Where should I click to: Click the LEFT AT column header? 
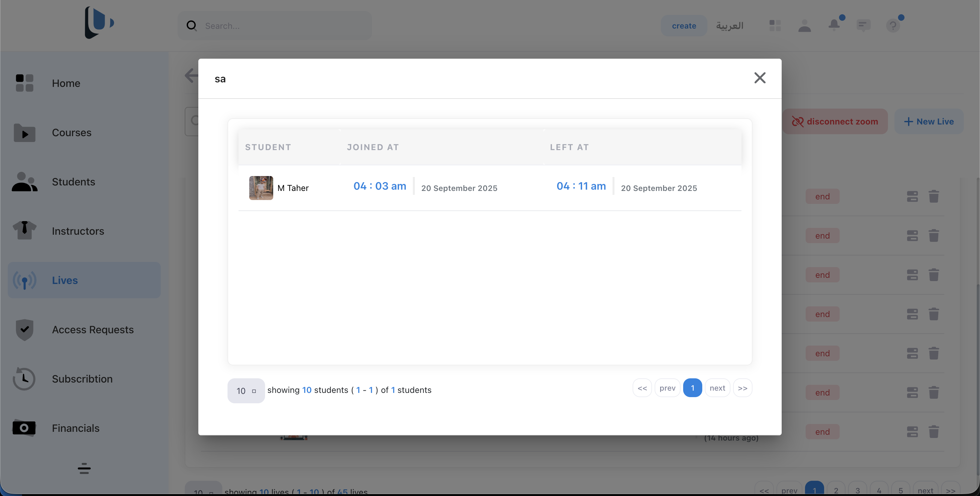[x=569, y=147]
